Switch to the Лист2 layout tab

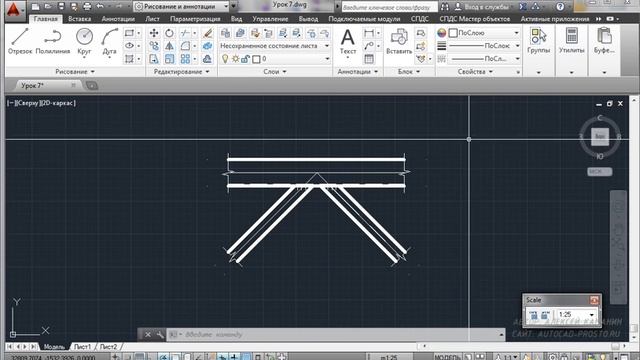pos(108,347)
